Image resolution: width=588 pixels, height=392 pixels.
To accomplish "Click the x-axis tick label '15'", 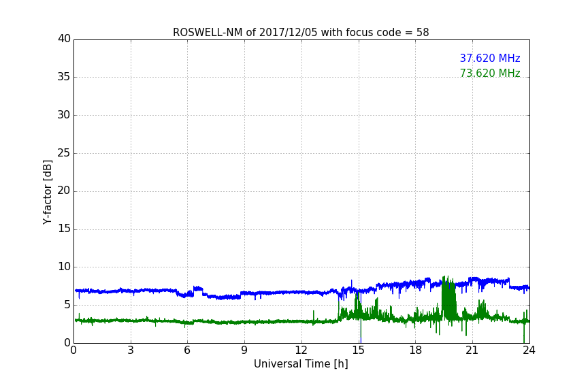I will coord(358,350).
